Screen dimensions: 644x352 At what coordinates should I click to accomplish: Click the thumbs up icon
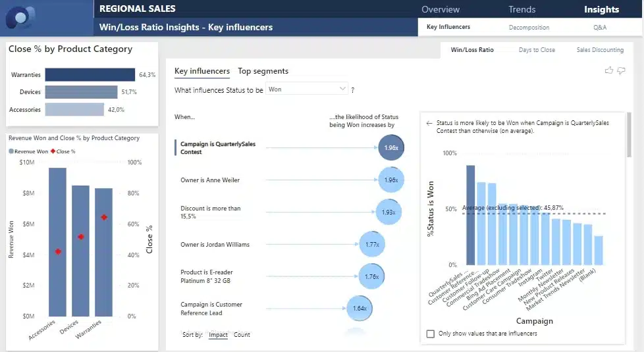coord(608,70)
